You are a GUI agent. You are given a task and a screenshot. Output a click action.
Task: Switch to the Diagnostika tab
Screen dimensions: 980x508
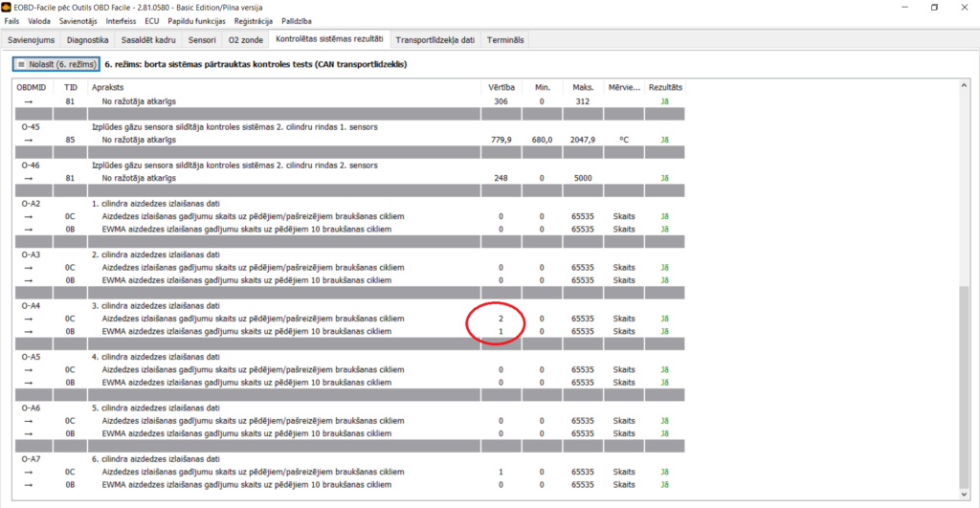point(87,40)
